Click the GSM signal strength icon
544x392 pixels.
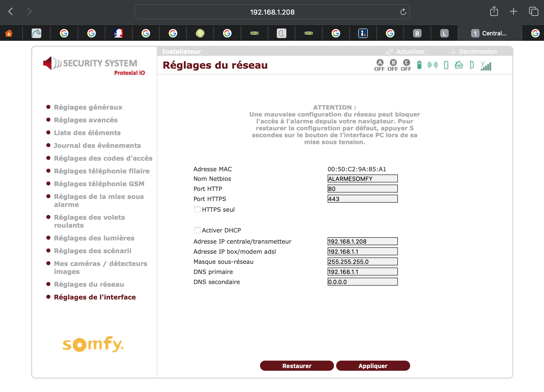click(x=486, y=66)
